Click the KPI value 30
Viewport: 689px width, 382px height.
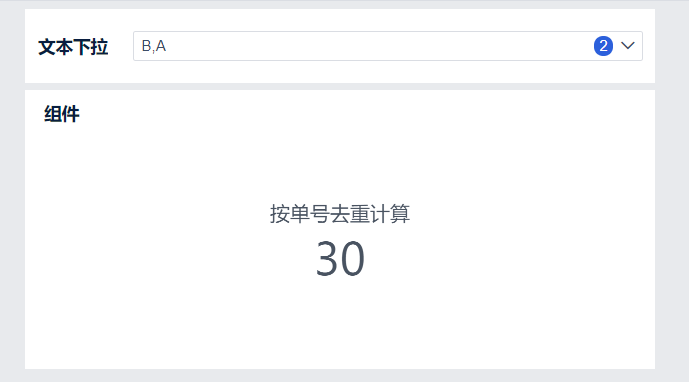340,258
